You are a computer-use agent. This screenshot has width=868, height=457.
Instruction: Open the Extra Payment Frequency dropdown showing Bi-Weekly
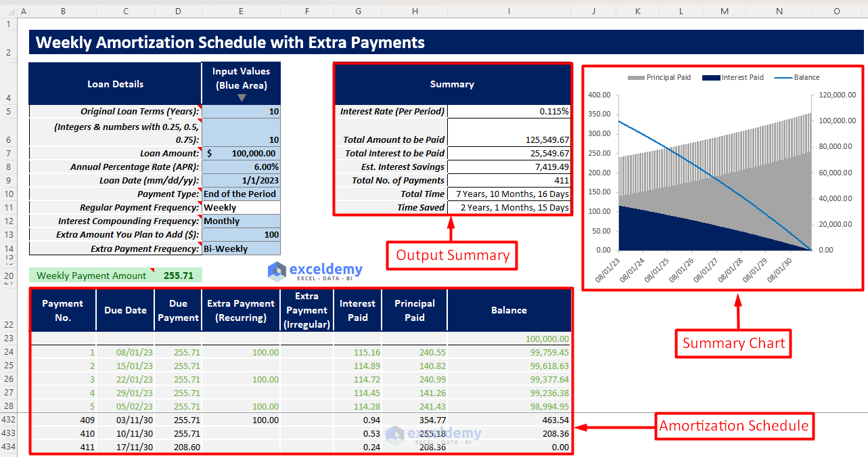[241, 248]
